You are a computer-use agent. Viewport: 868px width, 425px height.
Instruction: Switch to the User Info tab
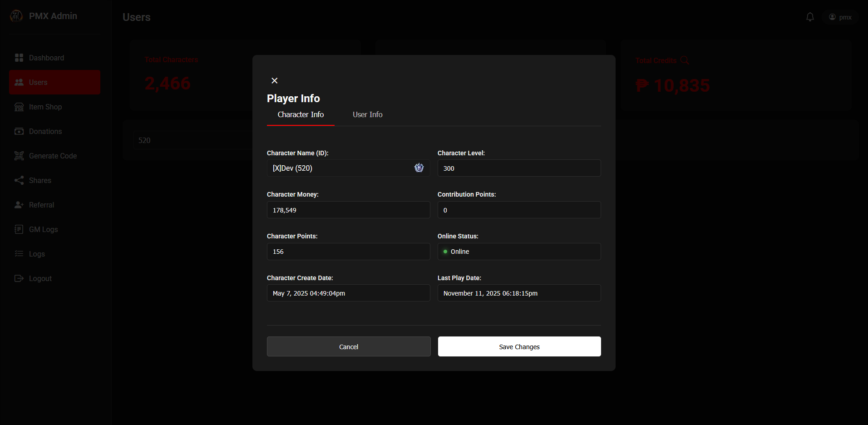(x=367, y=115)
